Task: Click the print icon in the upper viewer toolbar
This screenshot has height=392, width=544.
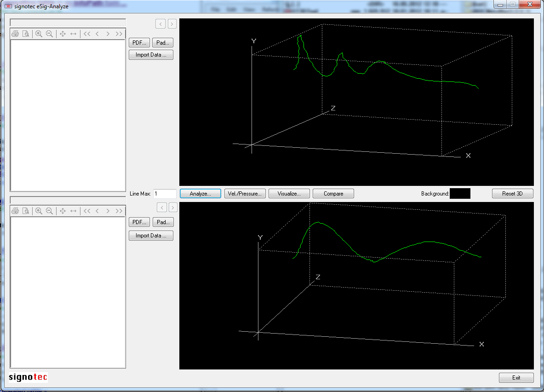Action: (15, 34)
